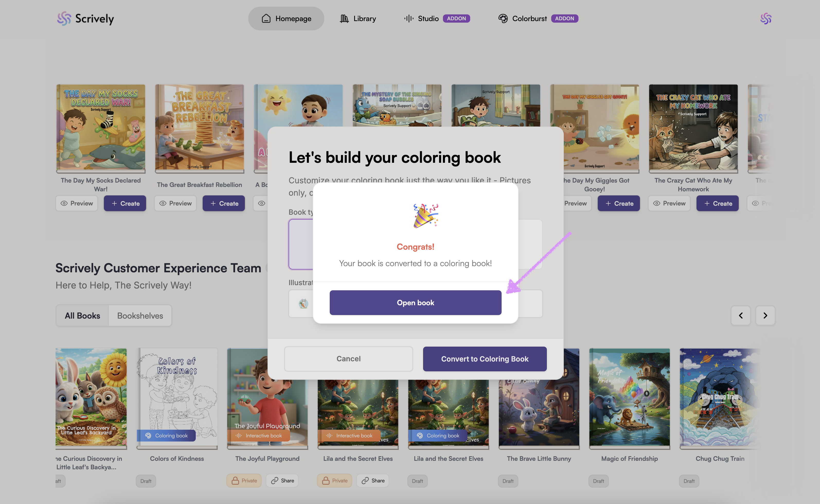Click the Scrively logo in the header
This screenshot has height=504, width=820.
85,19
